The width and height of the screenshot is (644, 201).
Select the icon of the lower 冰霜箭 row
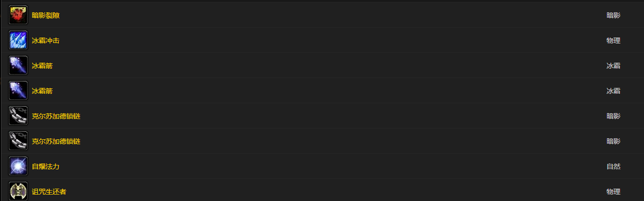(x=18, y=91)
